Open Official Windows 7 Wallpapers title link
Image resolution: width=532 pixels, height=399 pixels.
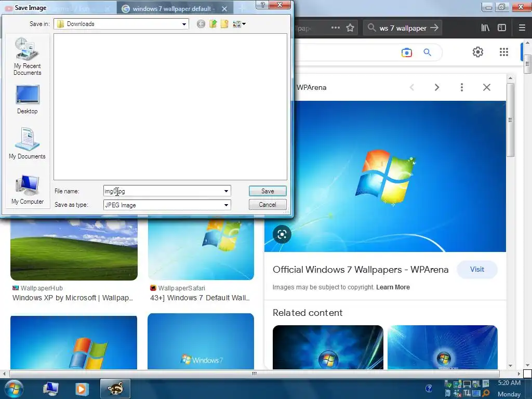coord(361,270)
